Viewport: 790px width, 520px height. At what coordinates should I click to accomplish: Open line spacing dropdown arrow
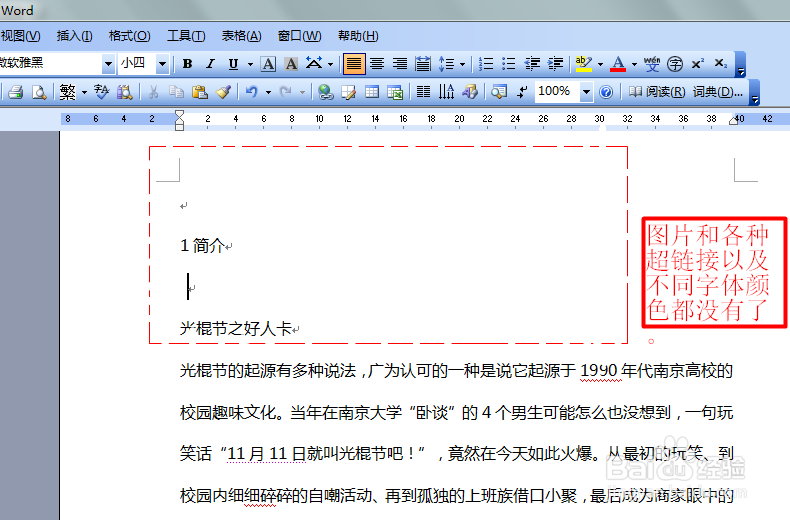462,64
